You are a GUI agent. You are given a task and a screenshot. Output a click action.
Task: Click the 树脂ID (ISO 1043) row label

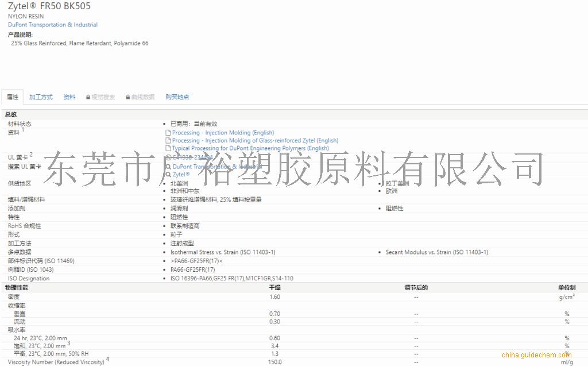point(31,269)
